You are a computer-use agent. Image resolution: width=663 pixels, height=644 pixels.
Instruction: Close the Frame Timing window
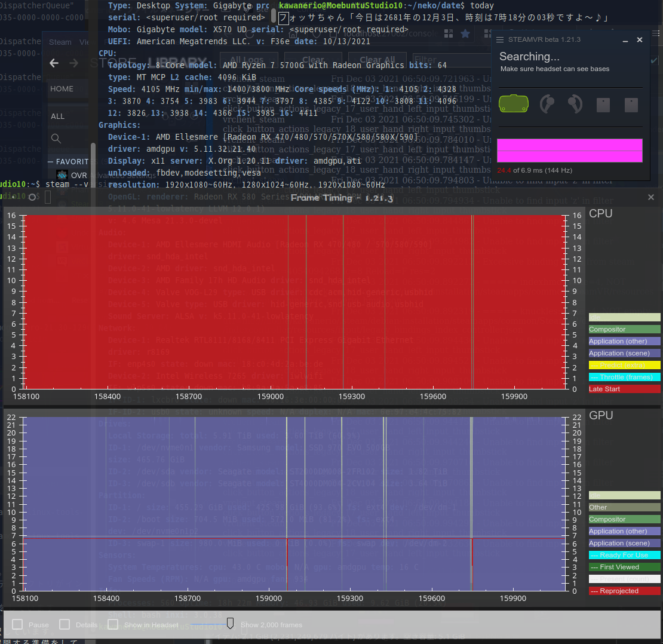click(x=650, y=198)
